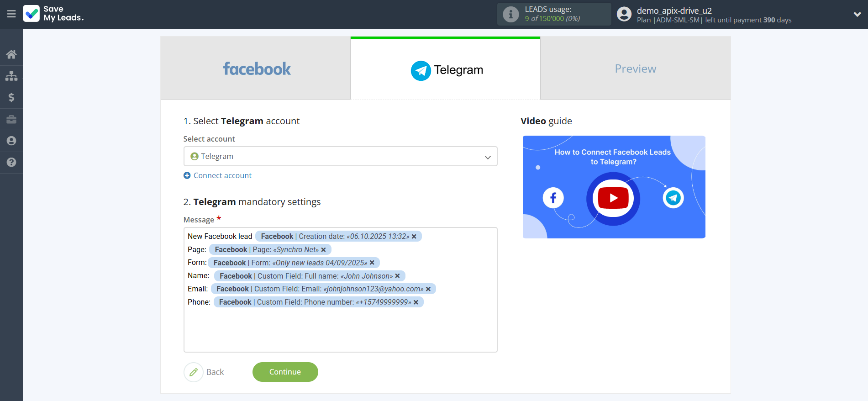The width and height of the screenshot is (868, 401).
Task: Switch to the Preview tab
Action: click(x=635, y=69)
